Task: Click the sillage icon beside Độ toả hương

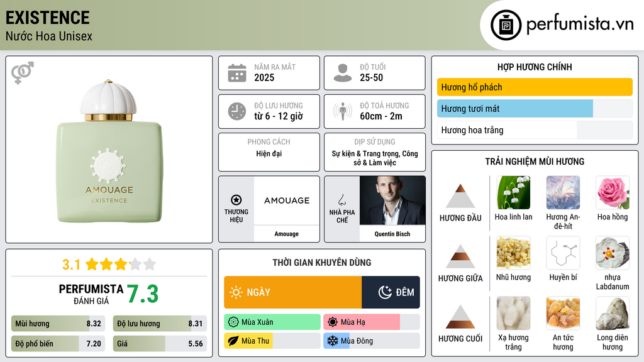Action: pos(343,111)
